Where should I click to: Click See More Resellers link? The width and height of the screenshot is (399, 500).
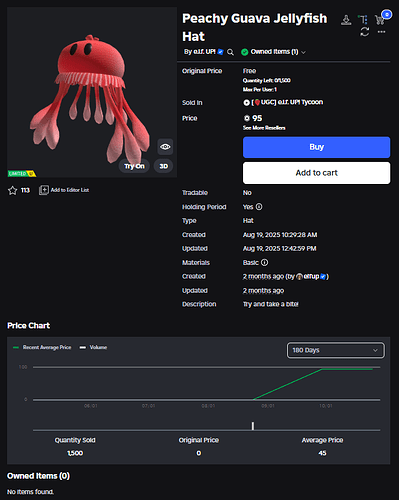point(264,128)
